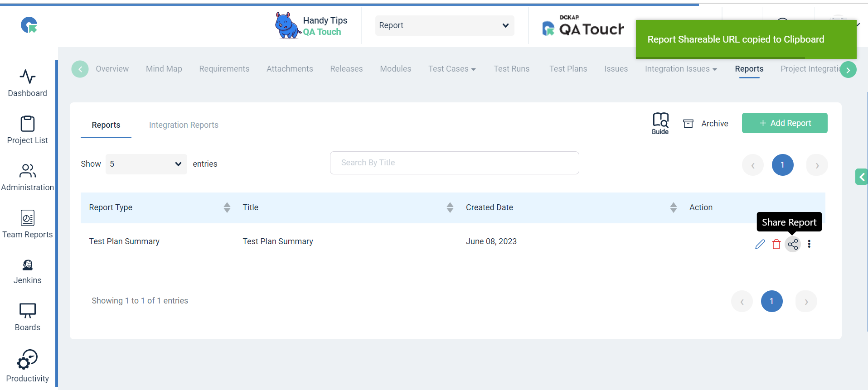Screen dimensions: 868x390
Task: Open the Test Runs tab
Action: (512, 69)
